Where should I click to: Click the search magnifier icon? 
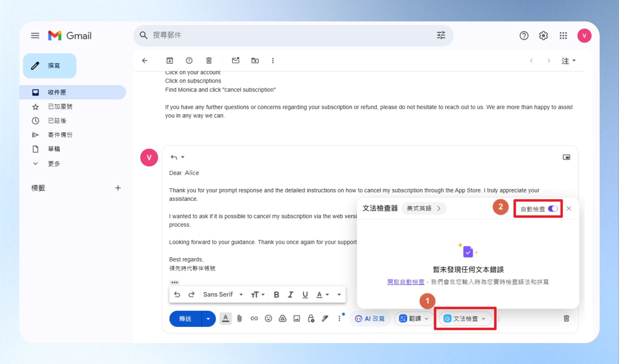[x=143, y=35]
